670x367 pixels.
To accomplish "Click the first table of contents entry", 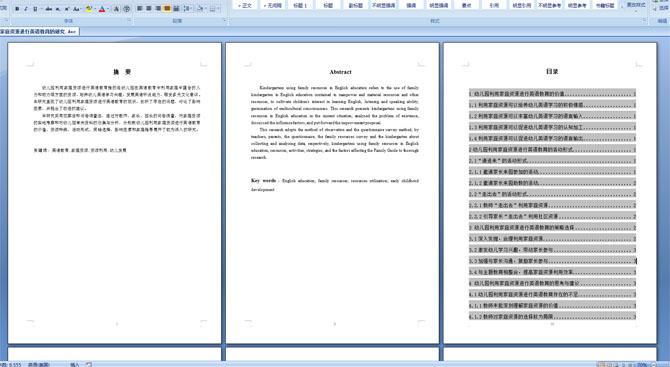I will click(x=552, y=93).
